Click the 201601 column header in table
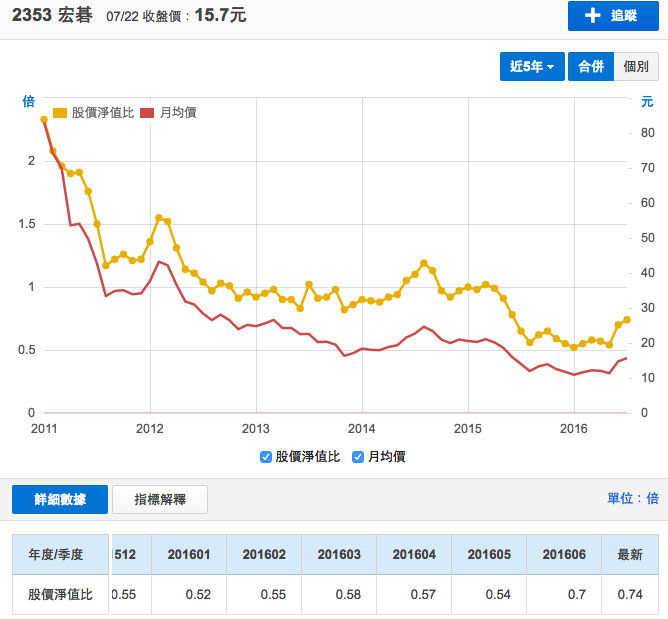This screenshot has width=668, height=619. coord(188,554)
